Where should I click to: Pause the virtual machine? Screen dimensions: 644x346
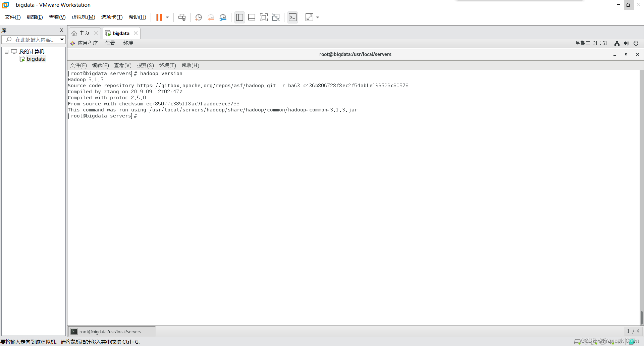click(x=159, y=17)
